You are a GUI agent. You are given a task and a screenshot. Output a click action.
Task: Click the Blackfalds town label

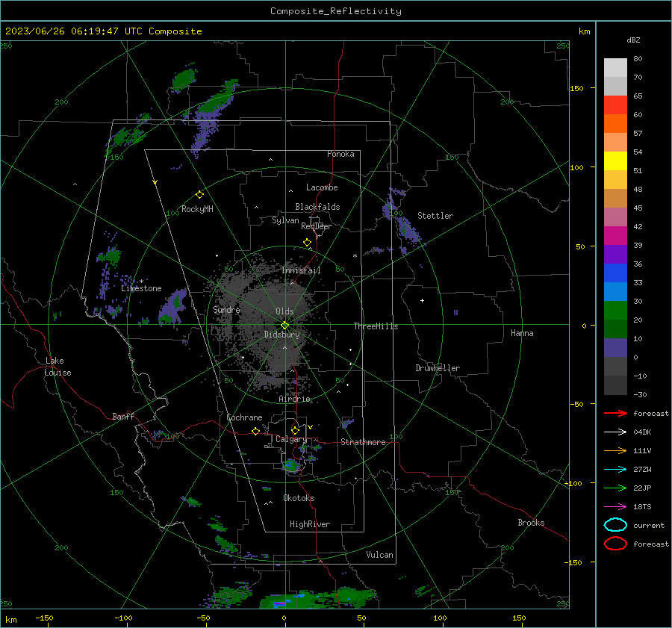coord(317,207)
